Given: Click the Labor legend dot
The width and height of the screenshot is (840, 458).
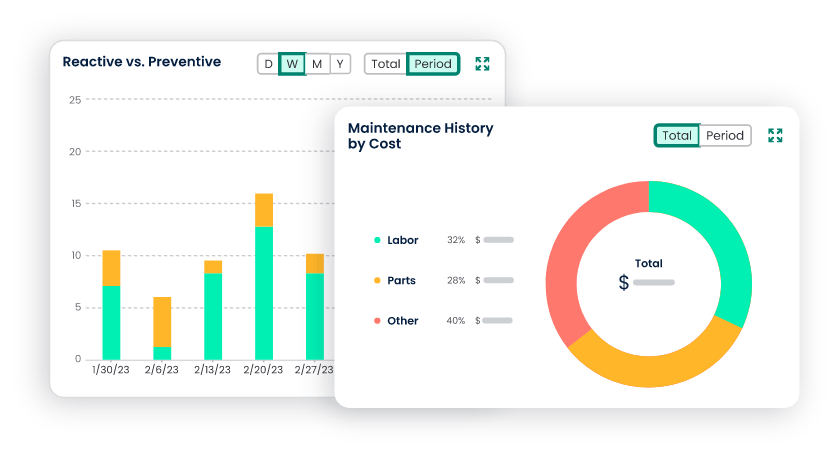Looking at the screenshot, I should pos(377,240).
